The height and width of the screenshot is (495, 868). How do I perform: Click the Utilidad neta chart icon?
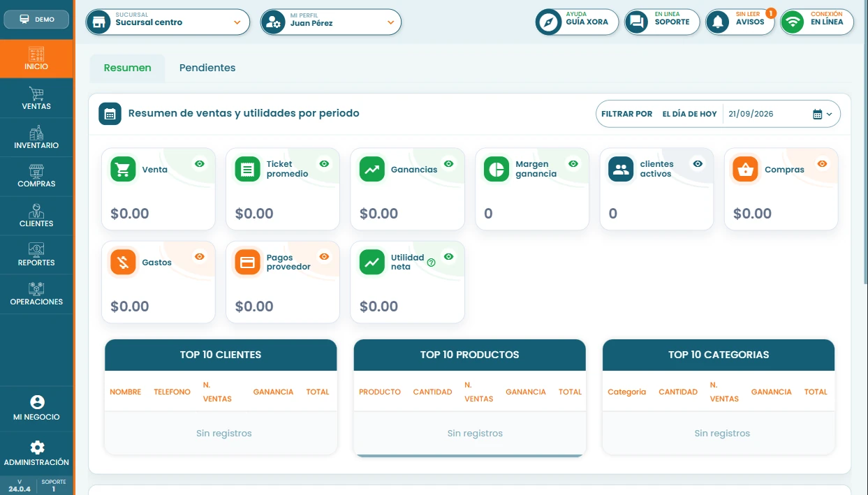pos(372,263)
